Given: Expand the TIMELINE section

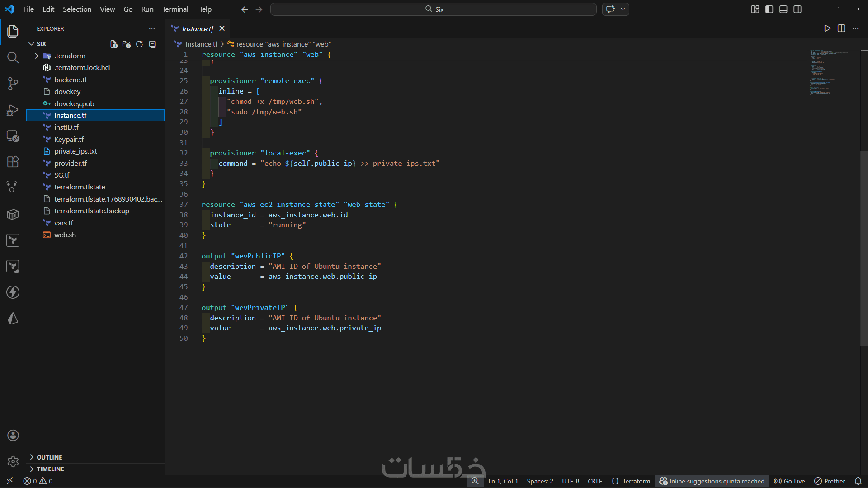Looking at the screenshot, I should pos(50,469).
